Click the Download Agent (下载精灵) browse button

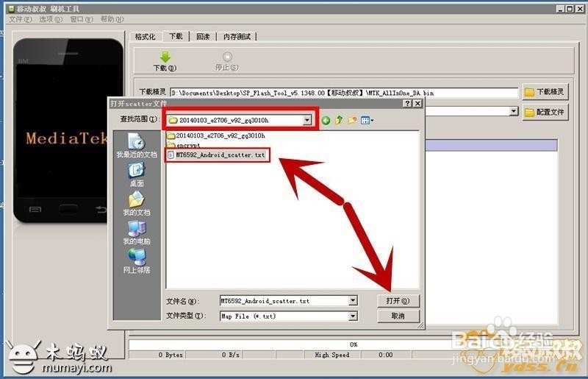click(x=545, y=92)
